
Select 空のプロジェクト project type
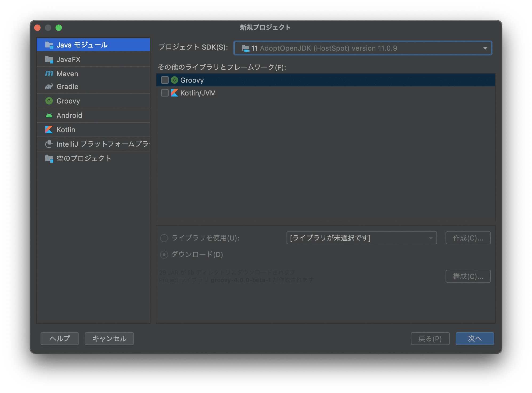pos(93,158)
